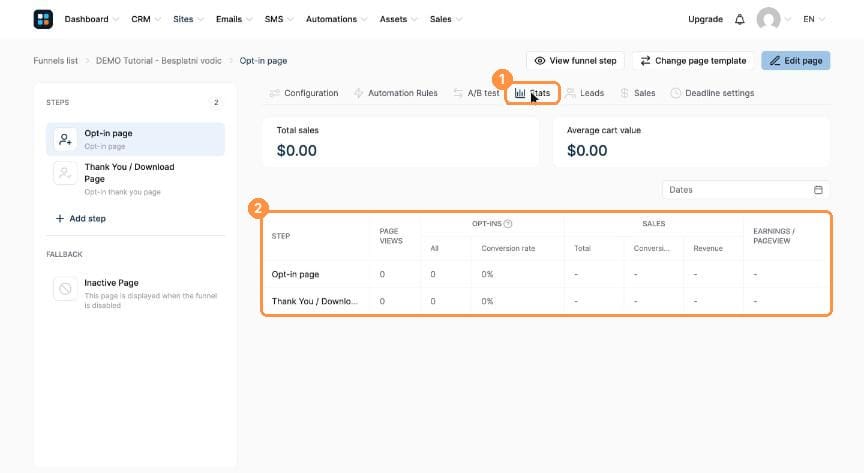This screenshot has width=864, height=473.
Task: Expand the CRM dropdown menu
Action: click(146, 19)
